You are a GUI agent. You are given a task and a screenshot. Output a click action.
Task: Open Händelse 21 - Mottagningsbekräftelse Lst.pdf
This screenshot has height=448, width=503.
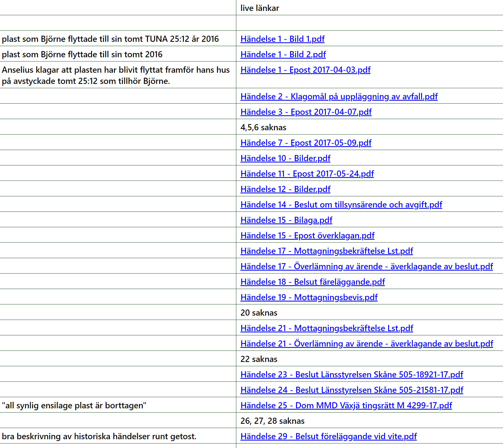point(327,328)
